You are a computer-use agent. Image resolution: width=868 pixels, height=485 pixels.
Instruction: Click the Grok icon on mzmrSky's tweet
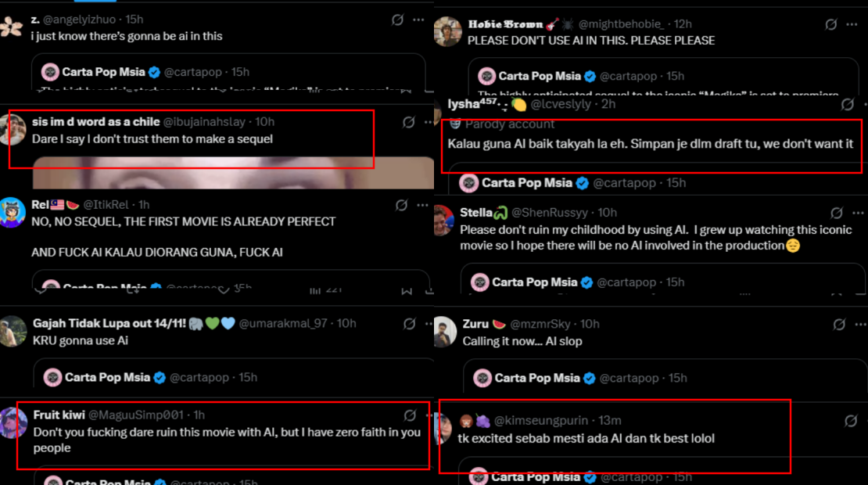pyautogui.click(x=839, y=324)
